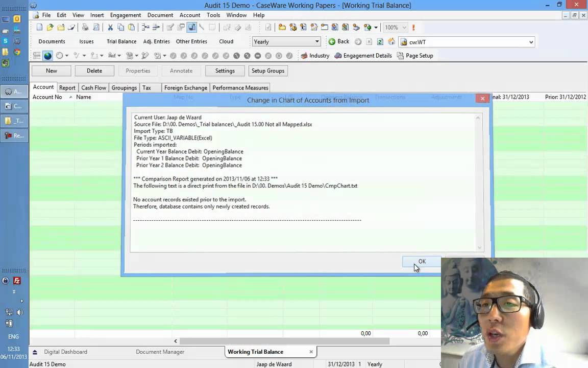
Task: Open the dropdown arrow beside the last folder icon
Action: (x=376, y=28)
